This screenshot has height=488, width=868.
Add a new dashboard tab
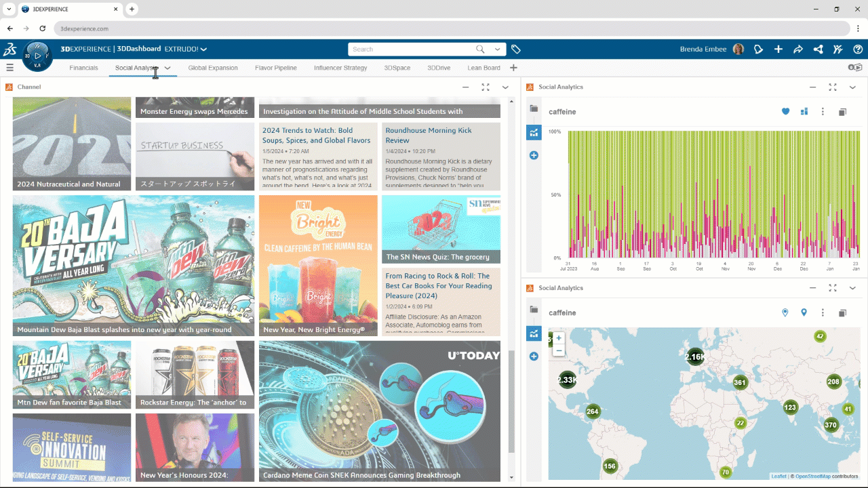point(513,68)
